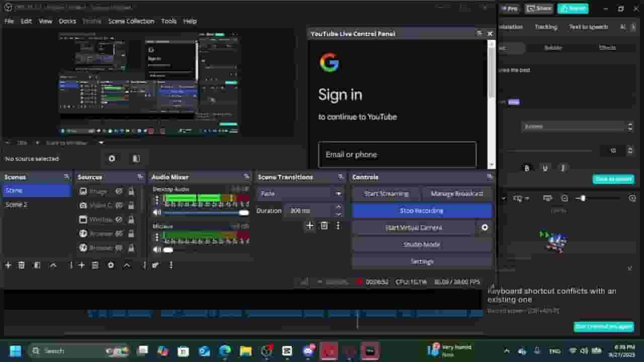
Task: Toggle visibility of the Window source
Action: 119,220
